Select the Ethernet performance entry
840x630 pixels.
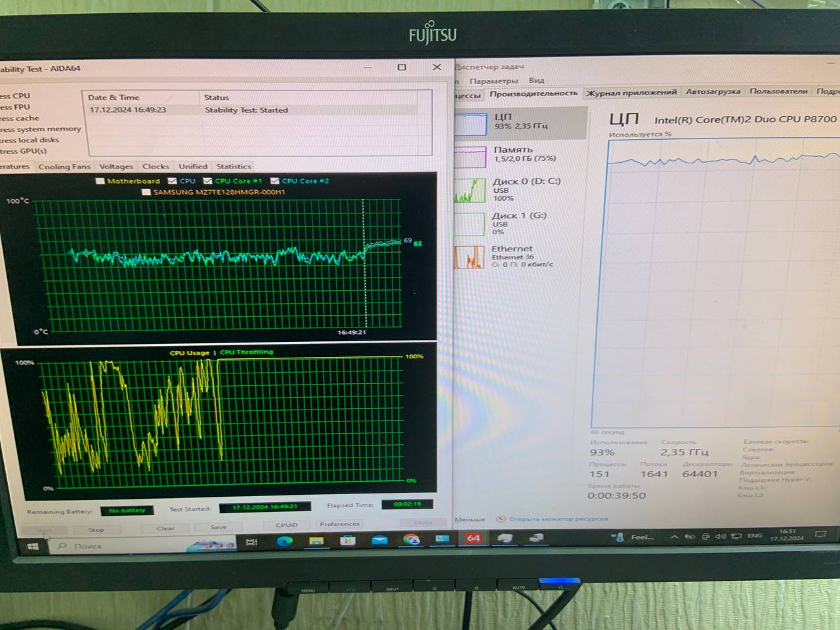click(x=520, y=256)
